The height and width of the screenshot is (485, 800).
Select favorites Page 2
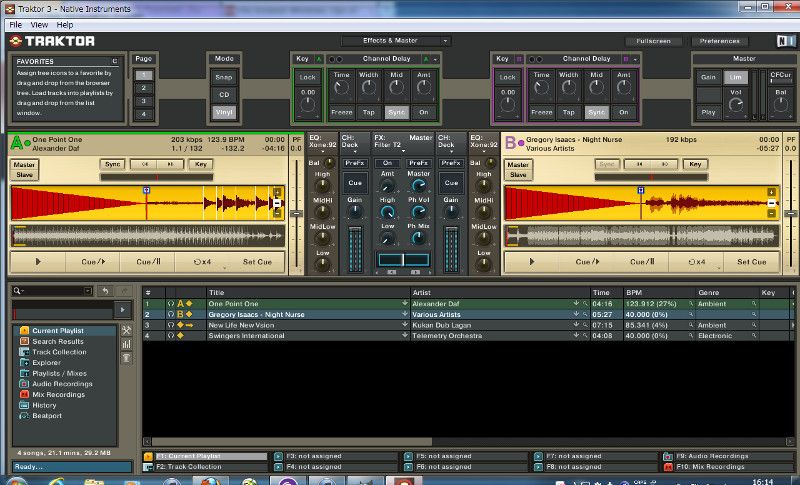144,88
